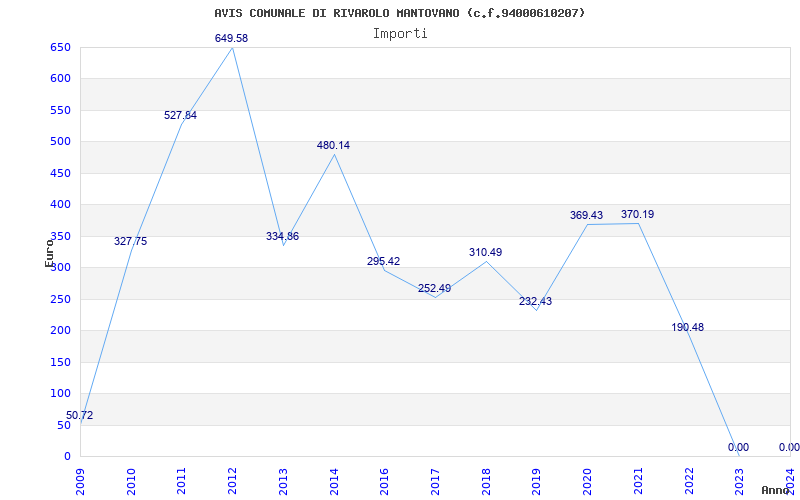Image resolution: width=800 pixels, height=500 pixels.
Task: Click the 400 y-axis tick label
Action: tap(60, 205)
